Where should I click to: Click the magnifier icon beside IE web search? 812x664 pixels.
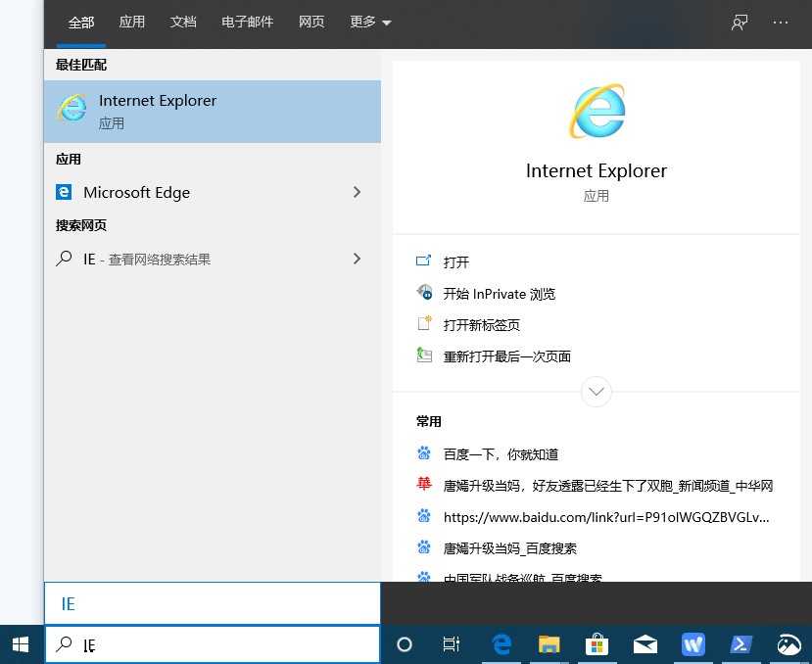coord(64,258)
